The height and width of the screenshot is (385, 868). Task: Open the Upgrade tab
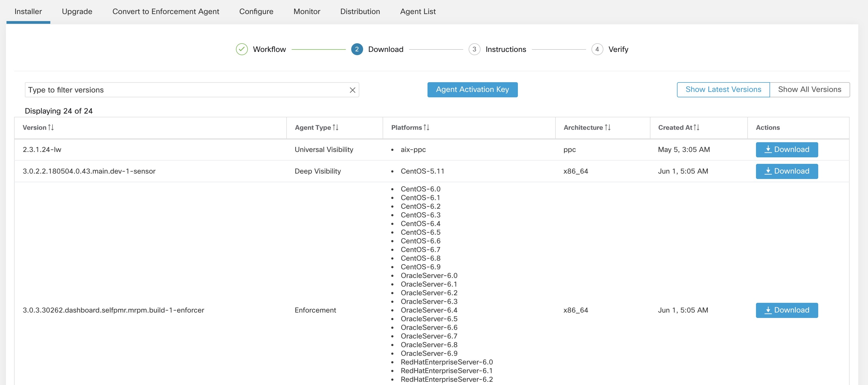pyautogui.click(x=77, y=11)
